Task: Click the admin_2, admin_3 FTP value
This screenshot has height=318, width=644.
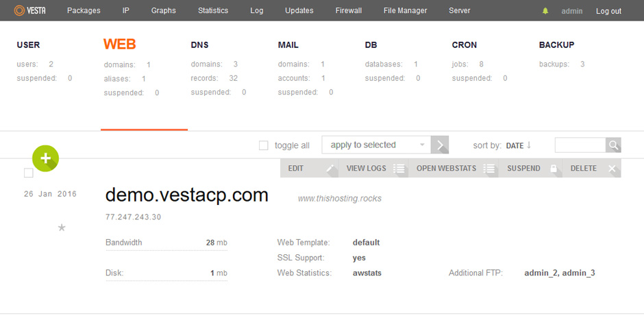Action: point(560,273)
